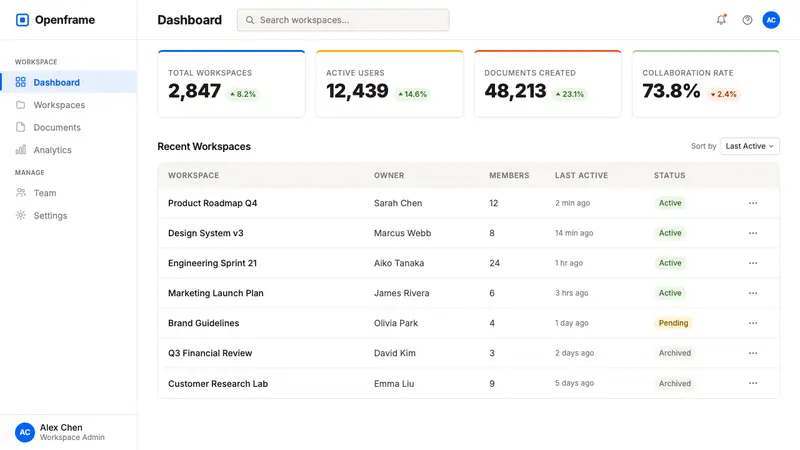Click the 8.2% growth badge

tap(243, 94)
